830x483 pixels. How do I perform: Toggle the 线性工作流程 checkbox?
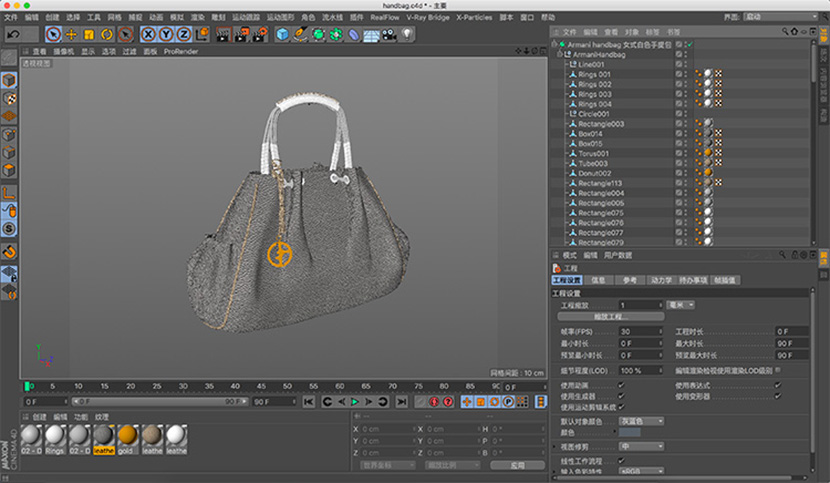tap(621, 461)
